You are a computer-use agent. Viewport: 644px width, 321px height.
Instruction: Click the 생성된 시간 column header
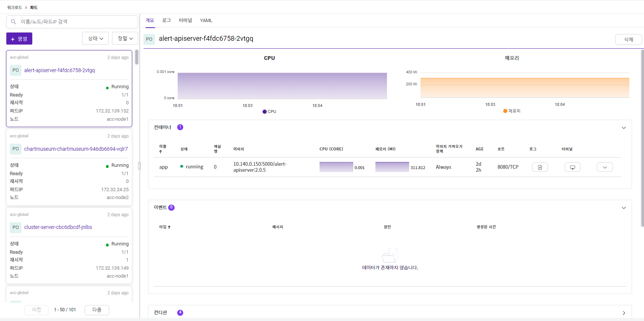[x=486, y=227]
